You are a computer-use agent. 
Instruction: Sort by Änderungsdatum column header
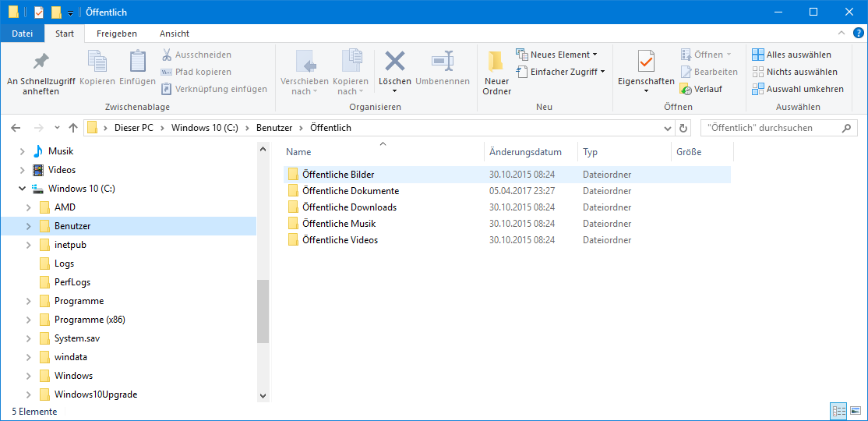coord(531,152)
